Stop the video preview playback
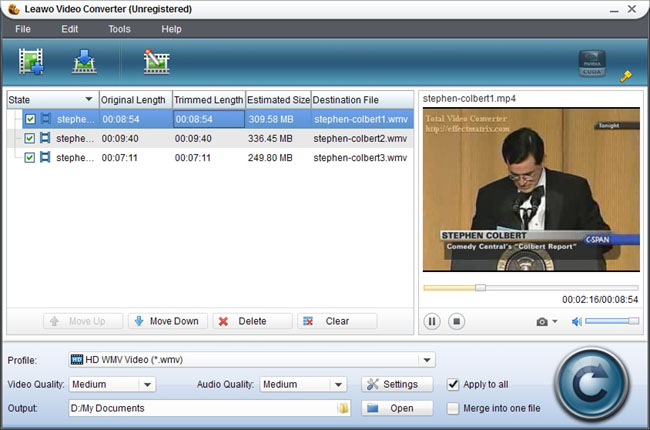The image size is (650, 430). (x=456, y=321)
